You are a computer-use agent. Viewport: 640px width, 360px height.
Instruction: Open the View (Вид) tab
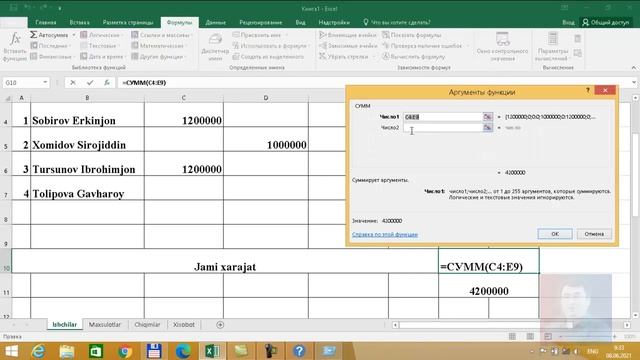coord(300,22)
